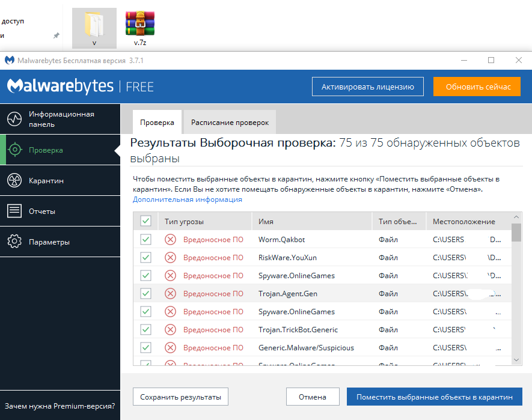Uncheck the third row Spyware.OnlineGames checkbox
Viewport: 532px width, 420px height.
[146, 275]
